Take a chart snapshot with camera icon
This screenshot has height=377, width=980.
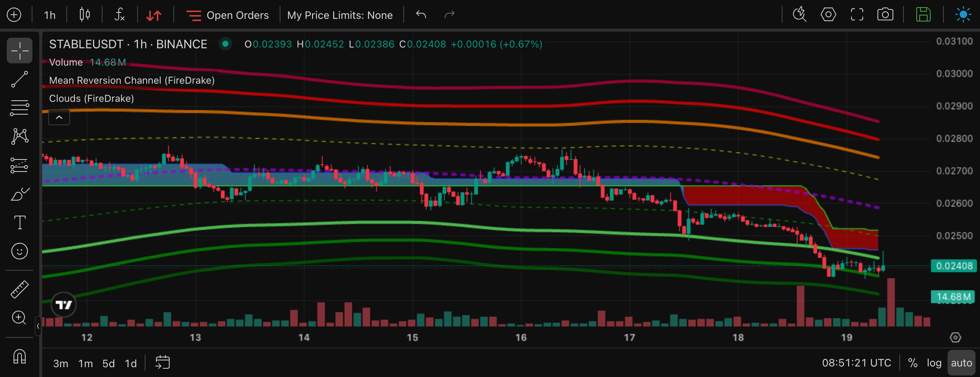(x=885, y=15)
